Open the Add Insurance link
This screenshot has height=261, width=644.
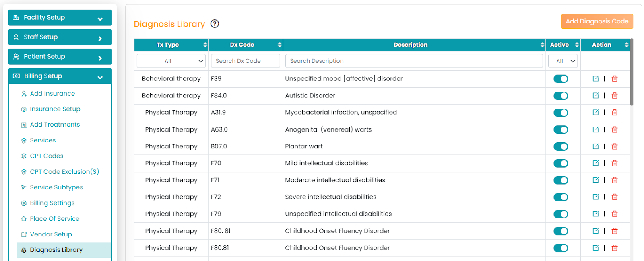coord(52,94)
